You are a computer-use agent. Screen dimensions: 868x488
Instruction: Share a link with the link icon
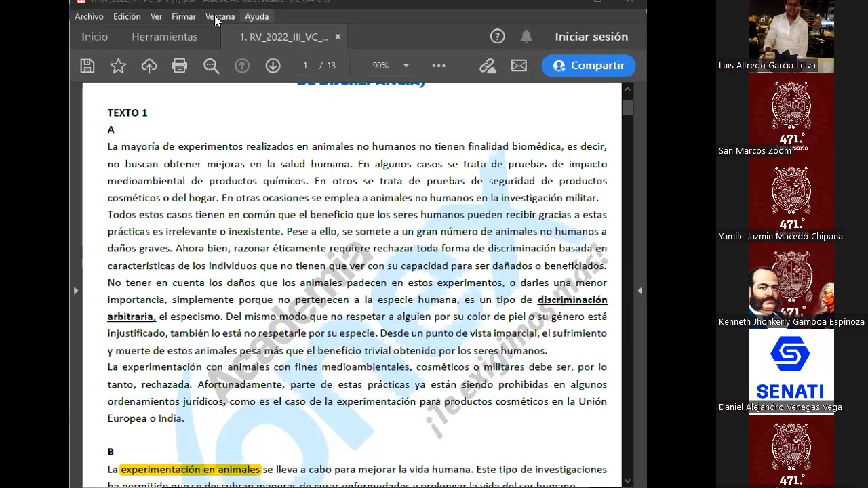pyautogui.click(x=488, y=66)
